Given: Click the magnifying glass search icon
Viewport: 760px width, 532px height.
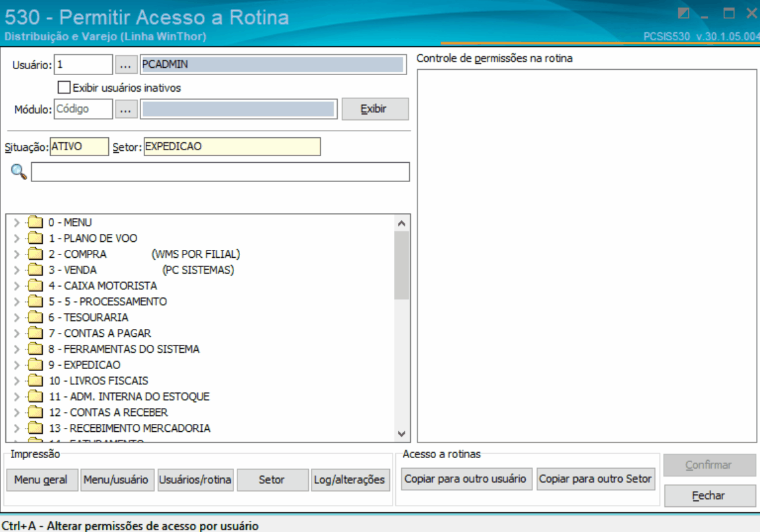Looking at the screenshot, I should click(x=18, y=171).
